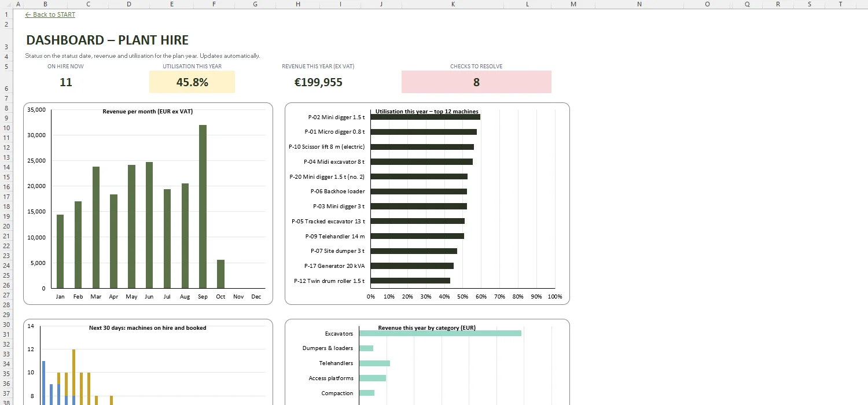Select row 15 header
This screenshot has width=868, height=405.
[x=6, y=177]
